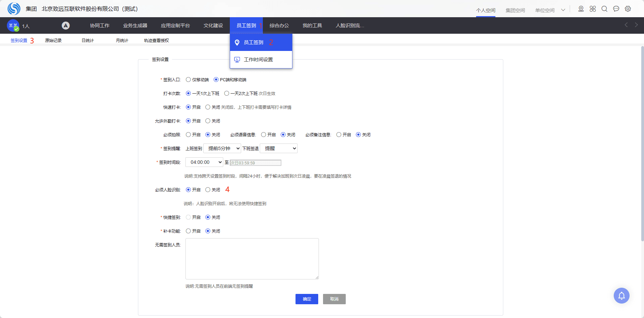The image size is (644, 318).
Task: Click the company name 北京致远互联软件股份有限公司
Action: (x=90, y=9)
